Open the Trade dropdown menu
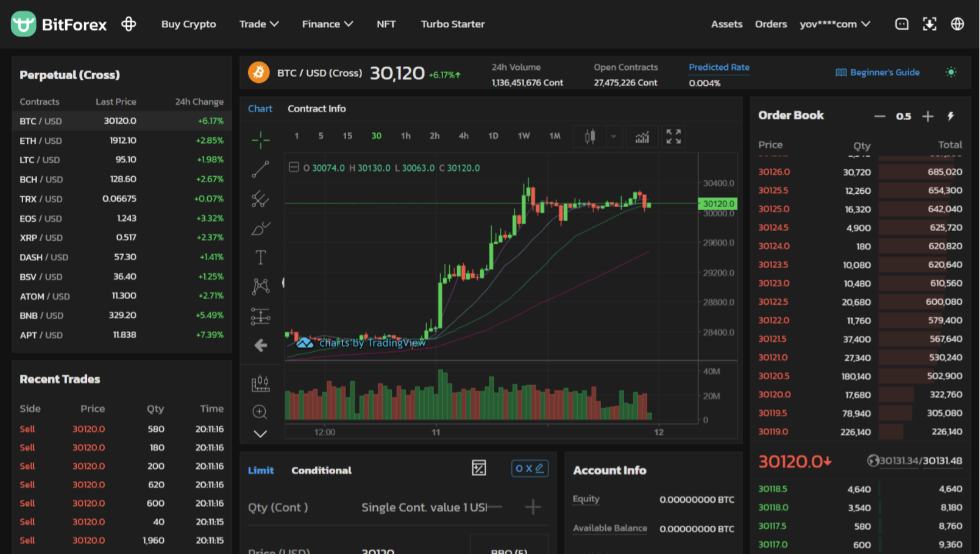The image size is (980, 554). coord(259,24)
